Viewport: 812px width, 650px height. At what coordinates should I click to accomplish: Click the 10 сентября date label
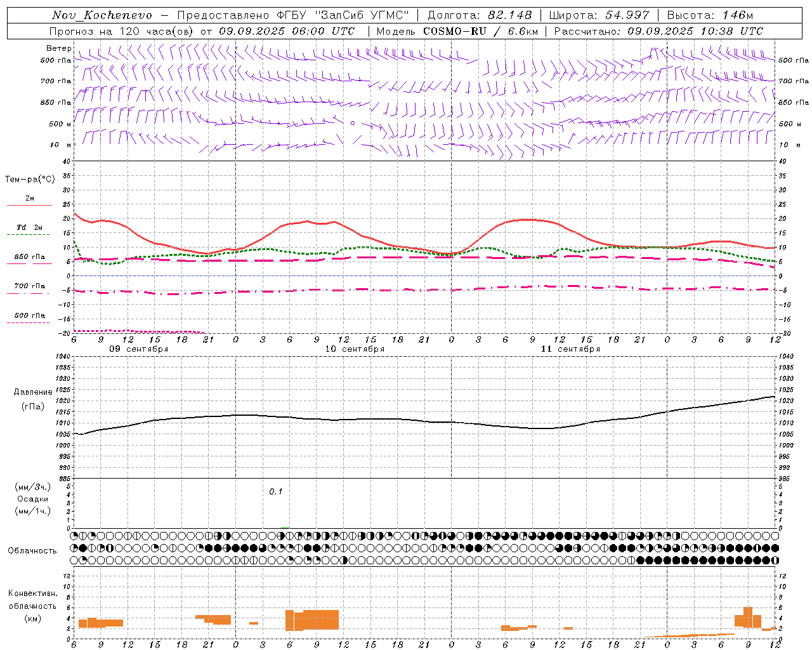[x=355, y=349]
